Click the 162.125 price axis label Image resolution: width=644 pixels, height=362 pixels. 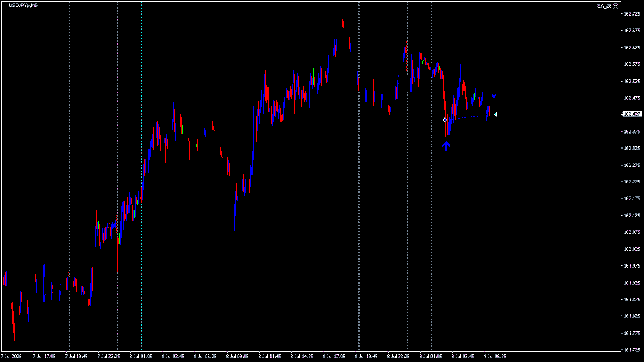click(x=632, y=216)
